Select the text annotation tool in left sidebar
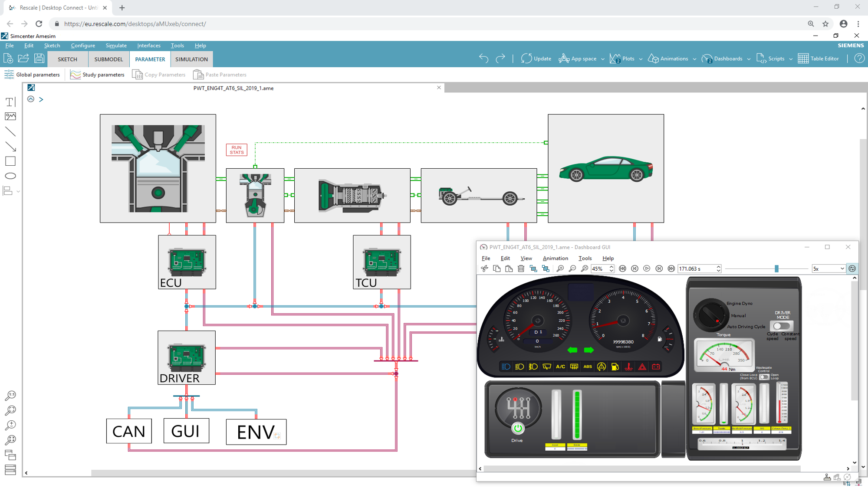 (10, 102)
